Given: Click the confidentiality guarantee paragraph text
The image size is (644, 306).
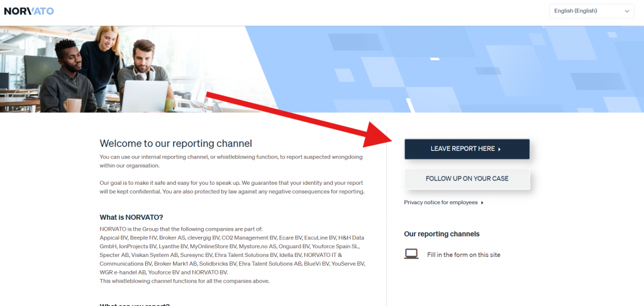Looking at the screenshot, I should (x=232, y=187).
